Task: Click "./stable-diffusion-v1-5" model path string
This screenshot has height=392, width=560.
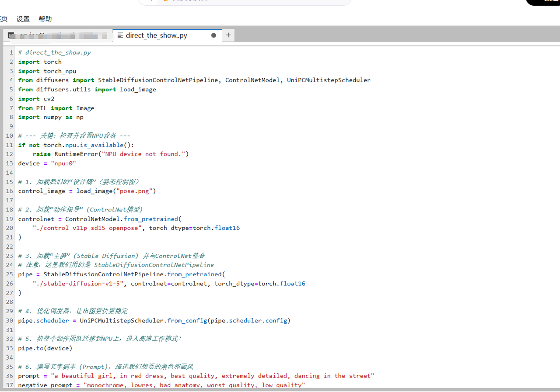Action: (x=78, y=284)
